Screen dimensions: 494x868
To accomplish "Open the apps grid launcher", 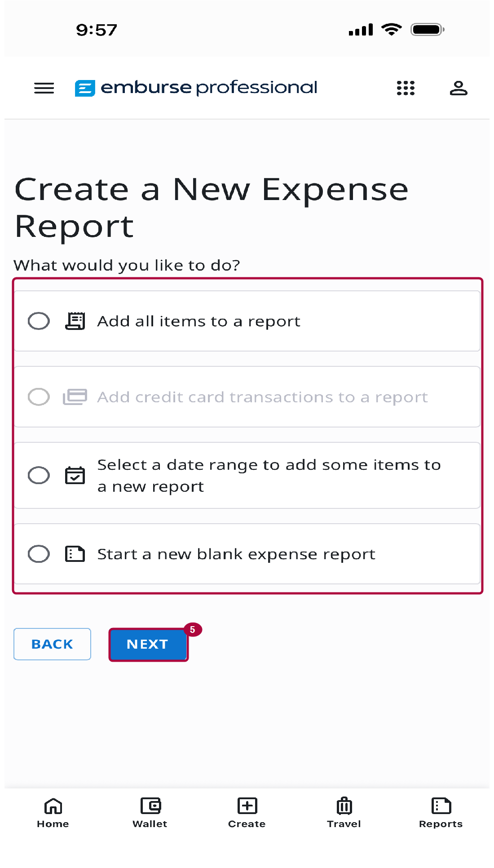I will [x=406, y=88].
